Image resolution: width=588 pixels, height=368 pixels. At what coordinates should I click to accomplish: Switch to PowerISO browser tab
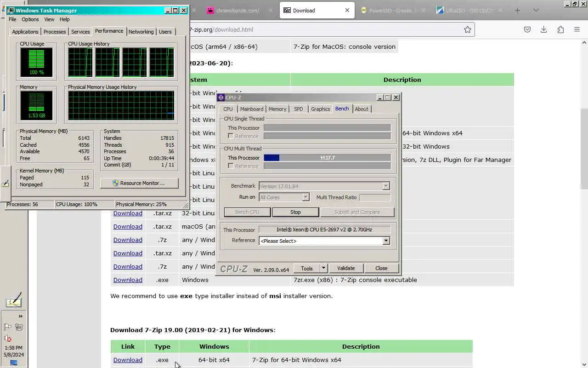[x=393, y=10]
